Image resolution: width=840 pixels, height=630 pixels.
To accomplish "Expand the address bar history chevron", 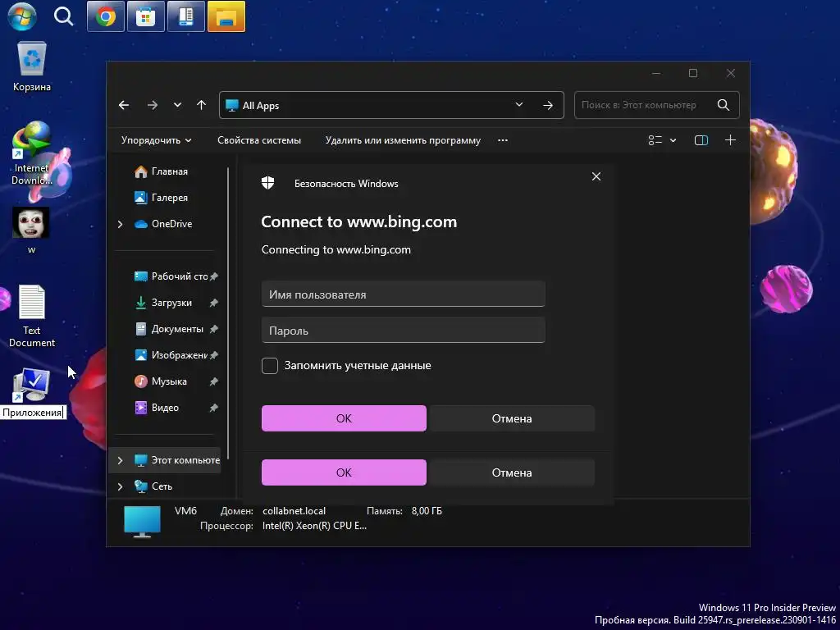I will 518,104.
